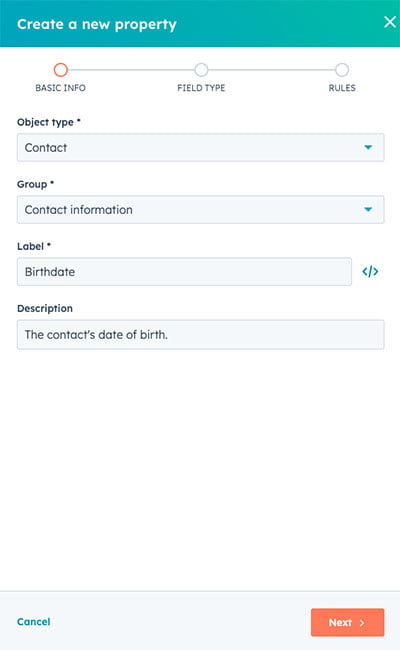Click the Basic Info step circle
The height and width of the screenshot is (650, 400).
point(61,70)
